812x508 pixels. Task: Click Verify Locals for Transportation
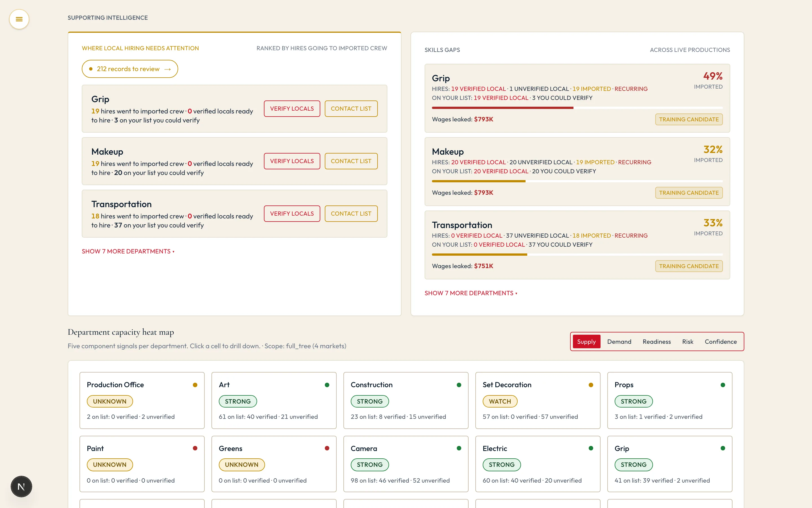(292, 213)
